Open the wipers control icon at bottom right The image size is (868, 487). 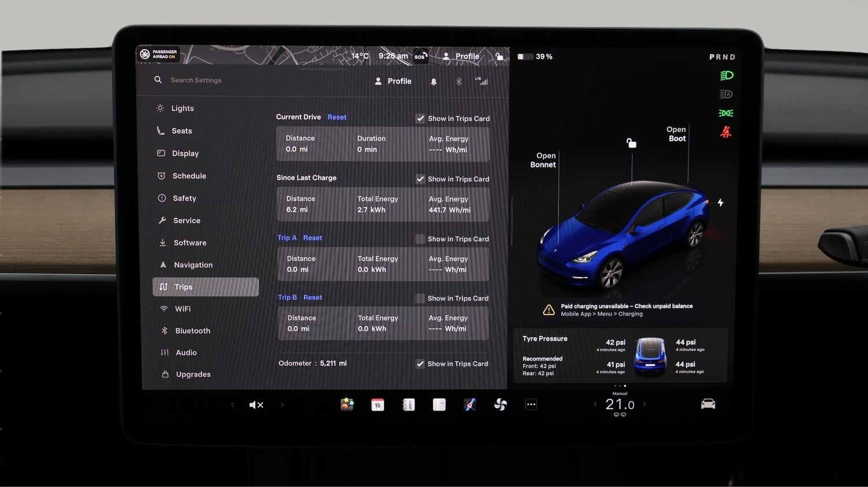click(x=708, y=404)
